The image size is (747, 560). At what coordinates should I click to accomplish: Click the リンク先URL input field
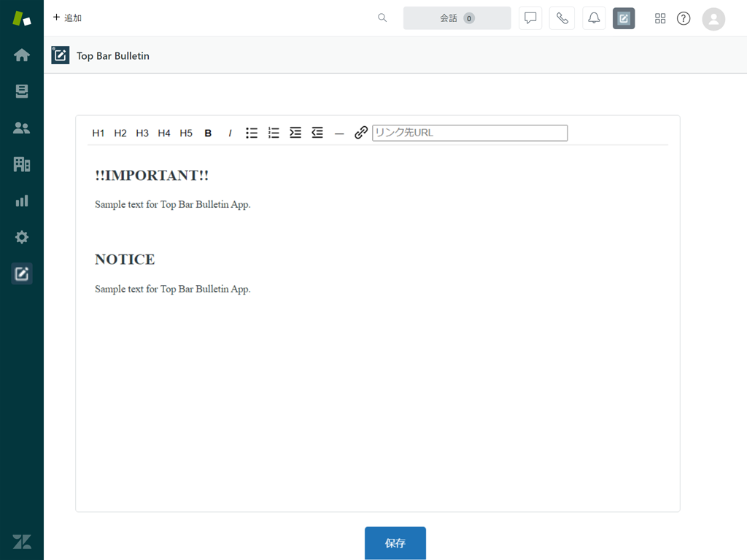(x=470, y=133)
